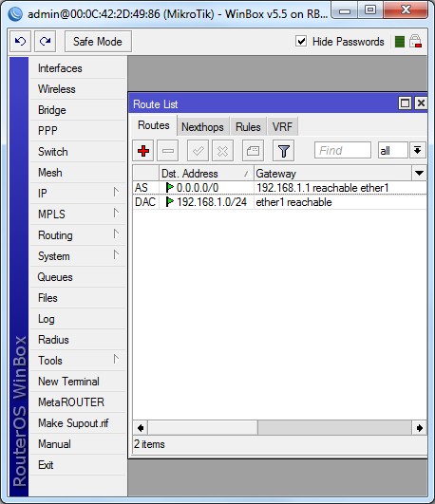Click the DAC flag cell
The height and width of the screenshot is (504, 435).
(145, 202)
